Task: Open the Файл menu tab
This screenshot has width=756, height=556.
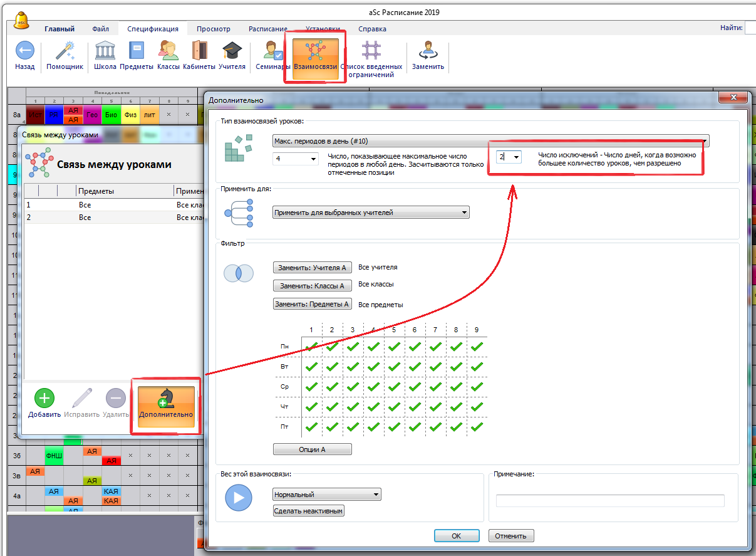Action: pos(100,29)
